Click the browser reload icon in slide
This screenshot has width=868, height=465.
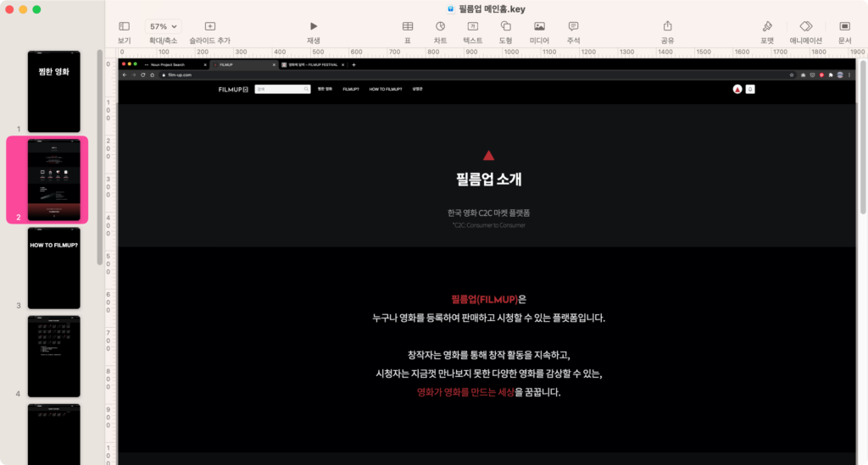pyautogui.click(x=142, y=75)
